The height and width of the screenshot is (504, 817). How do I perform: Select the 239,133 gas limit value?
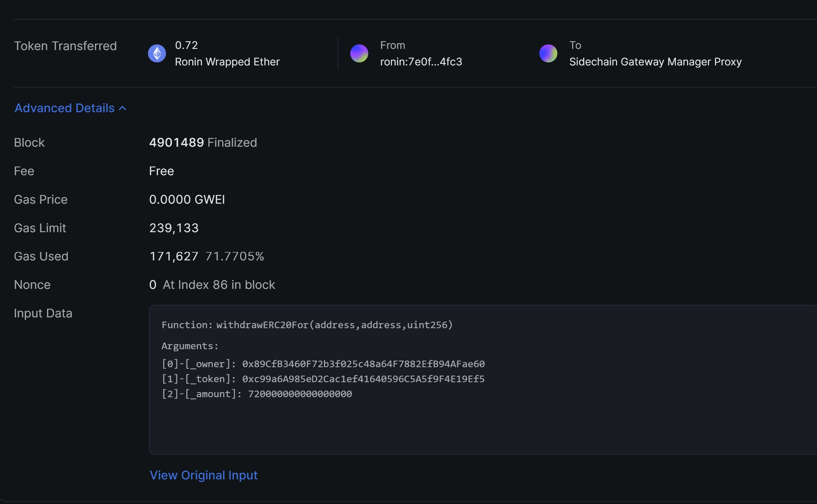tap(174, 228)
